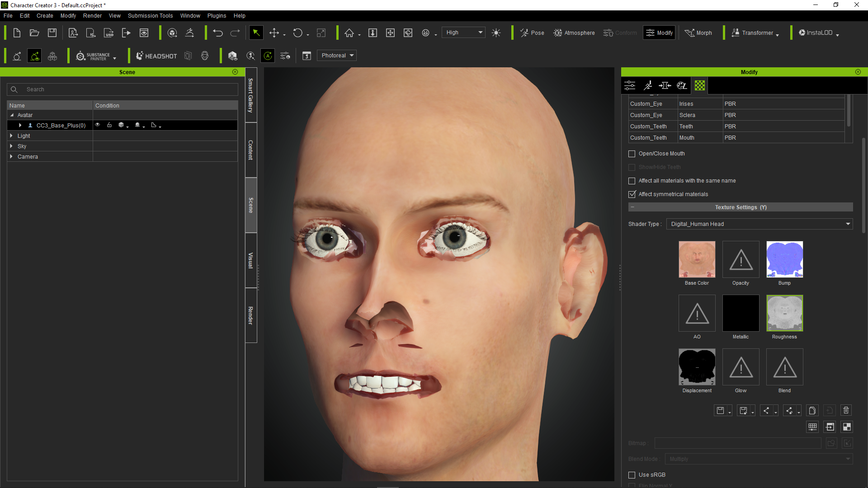Choose the Move tool icon
868x488 pixels.
274,33
